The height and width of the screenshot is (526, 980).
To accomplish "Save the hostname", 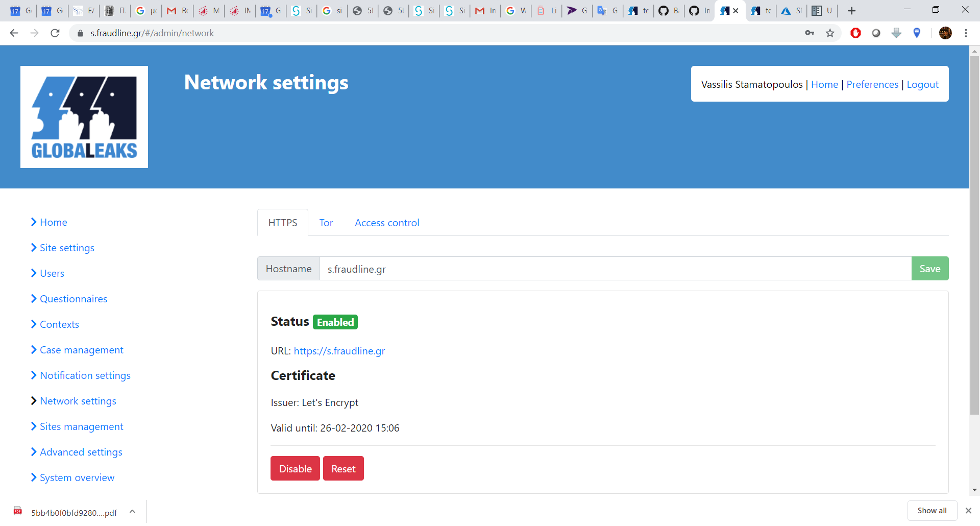I will click(930, 269).
